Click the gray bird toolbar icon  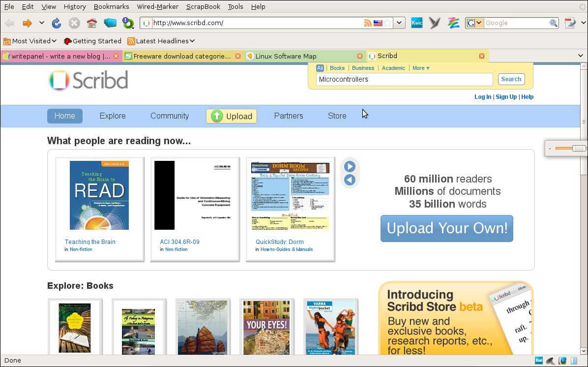(435, 23)
